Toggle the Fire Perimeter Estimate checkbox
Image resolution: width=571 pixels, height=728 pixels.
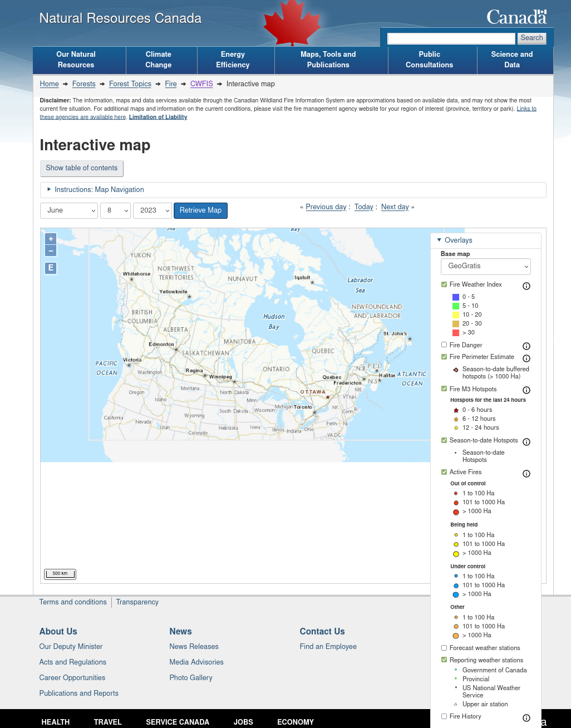tap(444, 357)
